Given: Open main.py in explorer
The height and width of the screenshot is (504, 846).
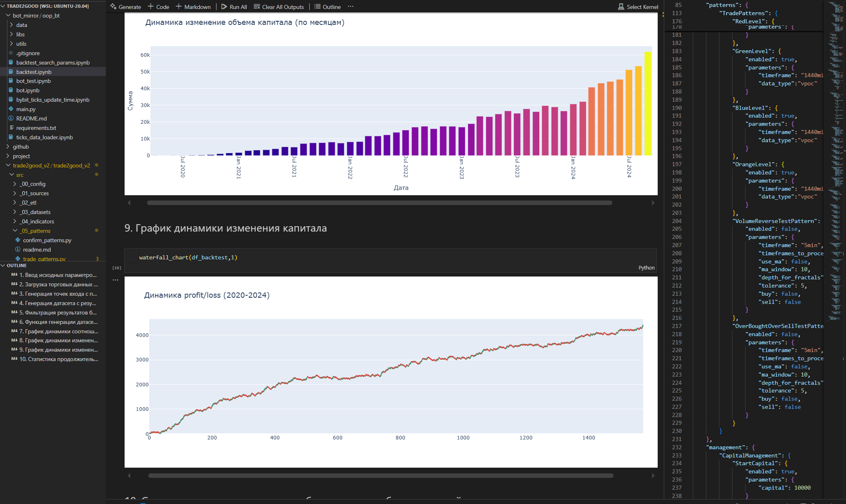Looking at the screenshot, I should (26, 109).
